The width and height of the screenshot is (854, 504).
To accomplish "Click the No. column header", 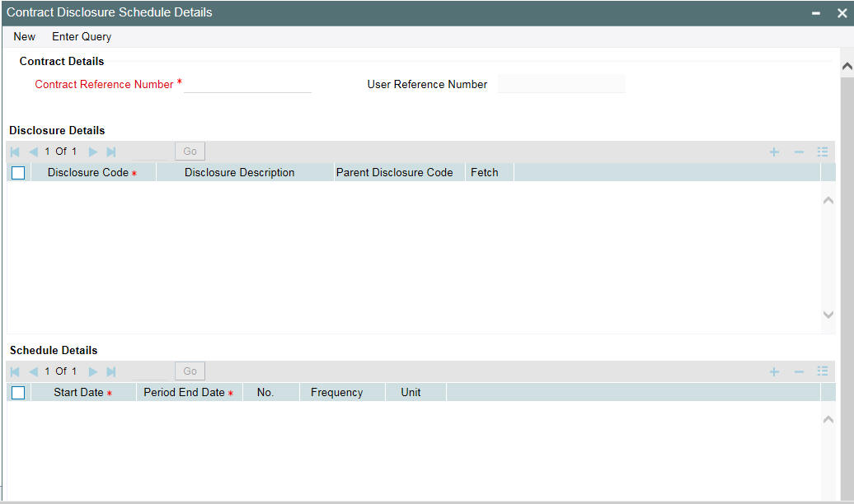I will click(x=271, y=393).
